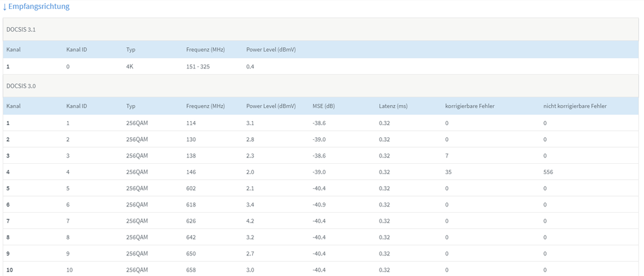Click Typ header in DOCSIS 3.1 table
This screenshot has width=644, height=276.
point(131,50)
